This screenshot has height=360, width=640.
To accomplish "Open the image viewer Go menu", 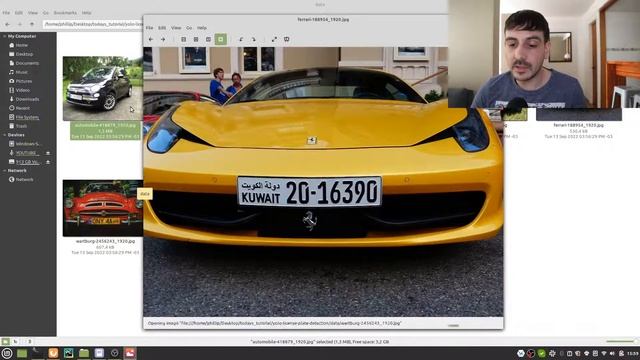I will (189, 28).
